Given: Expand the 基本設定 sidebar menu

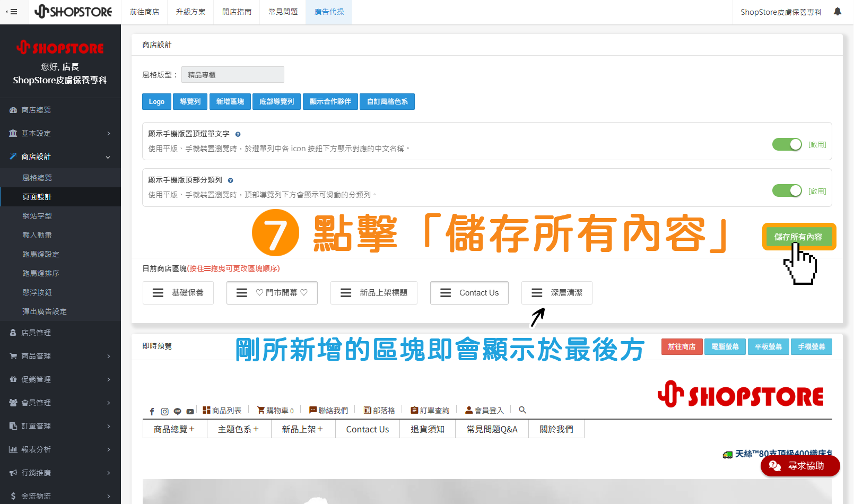Looking at the screenshot, I should point(60,133).
